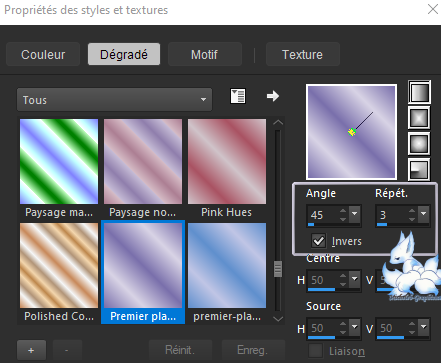Select the sunburst gradient style icon
This screenshot has width=441, height=363.
419,144
